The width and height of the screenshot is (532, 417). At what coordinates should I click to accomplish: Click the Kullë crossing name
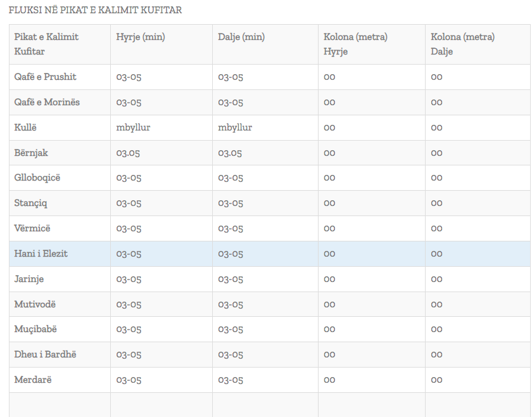pyautogui.click(x=26, y=127)
